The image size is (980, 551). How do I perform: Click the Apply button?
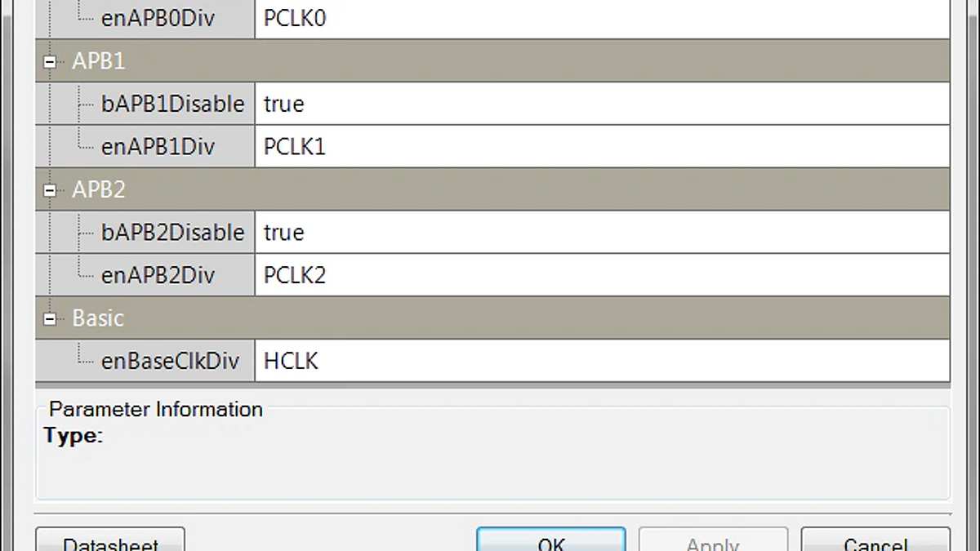[x=712, y=542]
